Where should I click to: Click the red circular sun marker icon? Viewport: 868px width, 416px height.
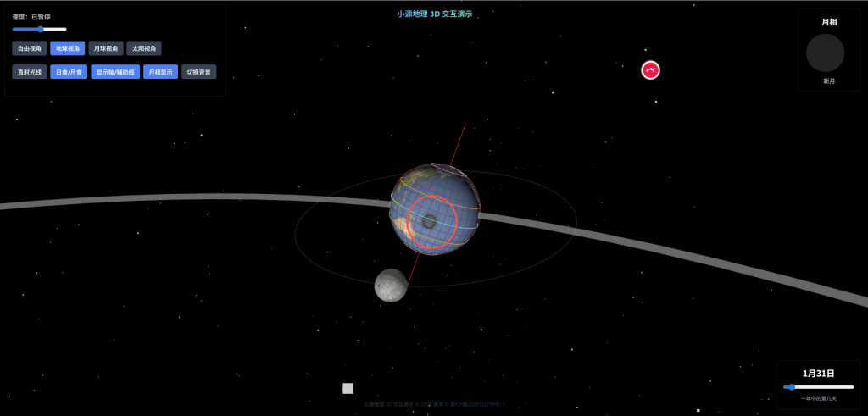coord(650,70)
